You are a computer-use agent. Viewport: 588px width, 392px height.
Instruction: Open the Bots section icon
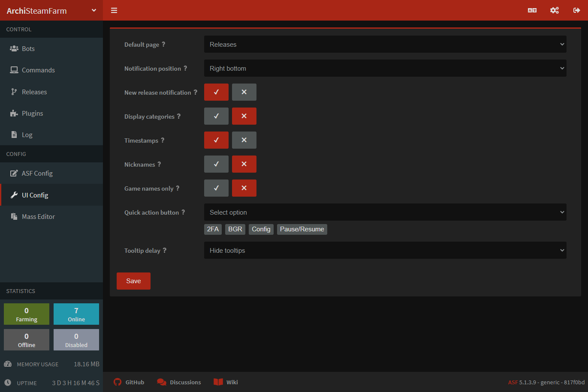point(13,48)
